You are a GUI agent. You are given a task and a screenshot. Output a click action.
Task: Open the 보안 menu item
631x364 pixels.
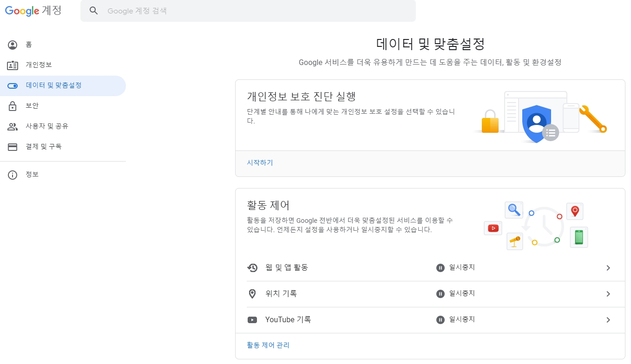point(63,106)
